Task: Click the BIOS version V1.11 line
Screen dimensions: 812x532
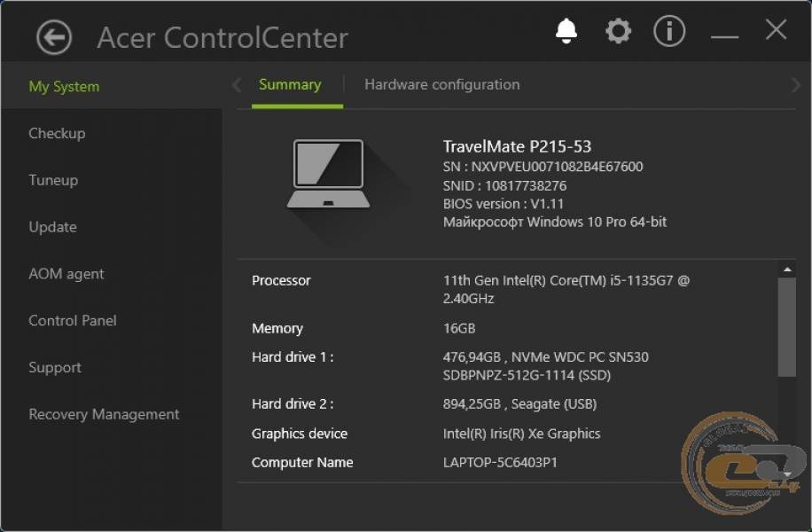Action: [x=503, y=204]
